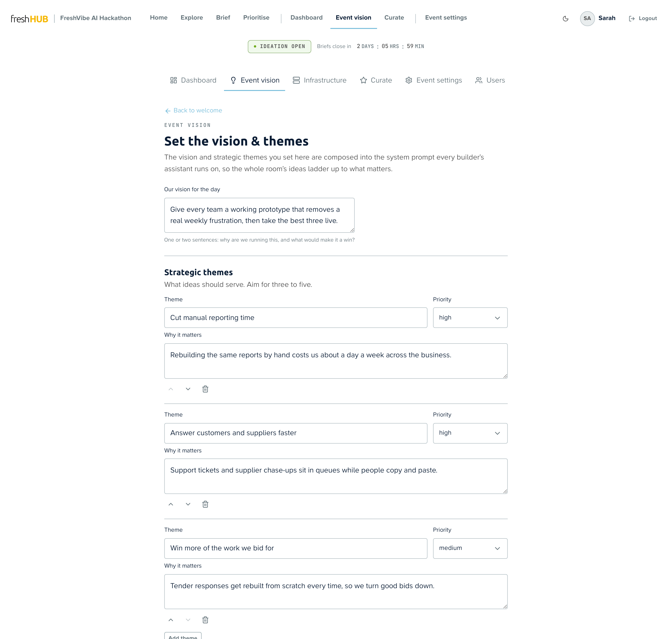Open Dashboard in top navigation
The height and width of the screenshot is (639, 672).
point(306,18)
